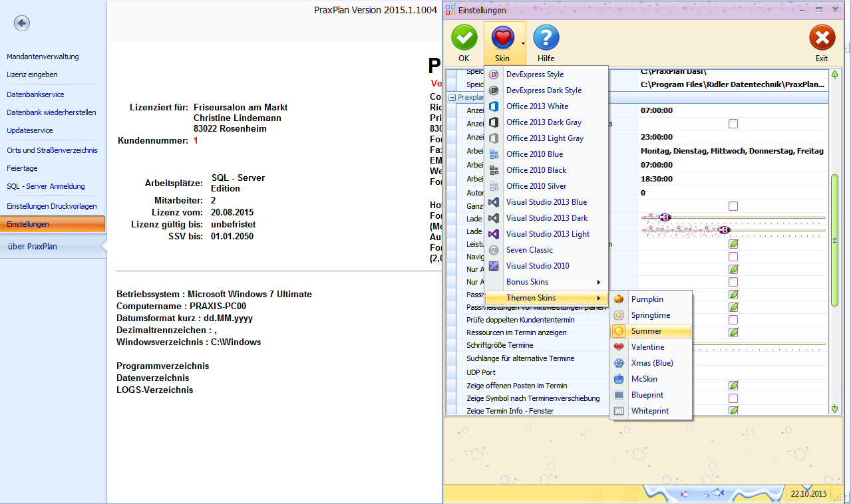851x504 pixels.
Task: Adjust the first Lade ladybug slider
Action: pos(664,217)
